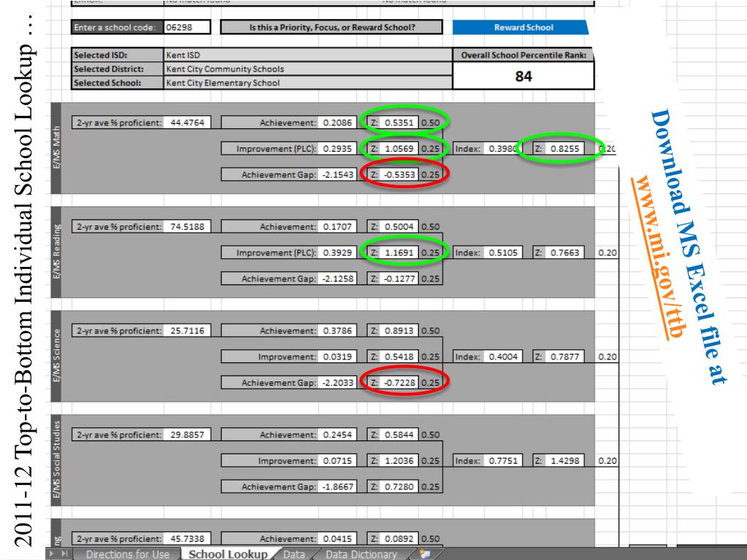Open the Data sheet tab
The image size is (747, 560).
pos(293,554)
